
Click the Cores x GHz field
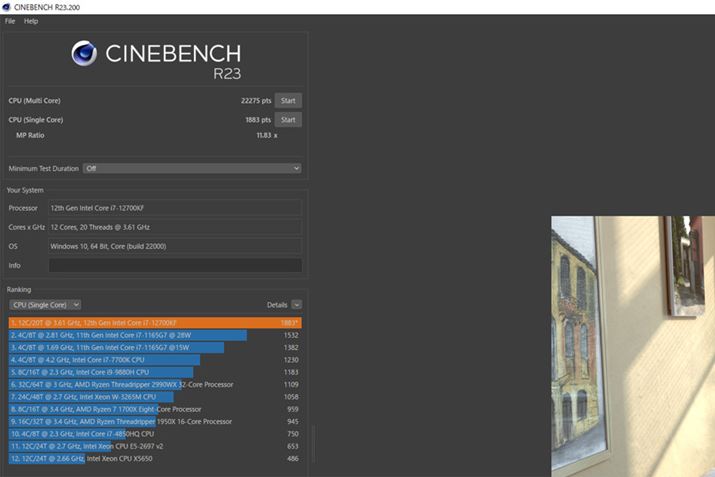tap(175, 227)
